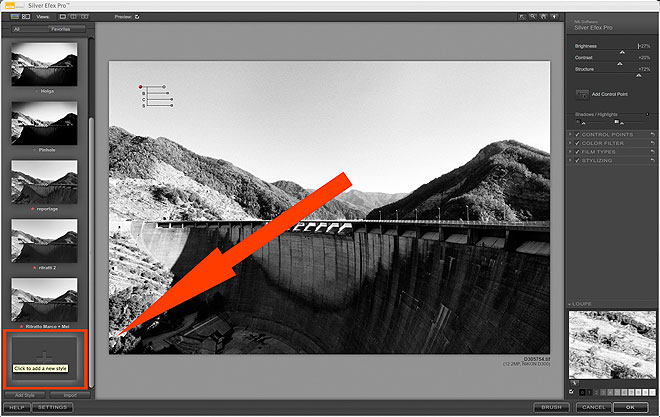Click the Brush button
This screenshot has width=660, height=417.
coord(551,407)
